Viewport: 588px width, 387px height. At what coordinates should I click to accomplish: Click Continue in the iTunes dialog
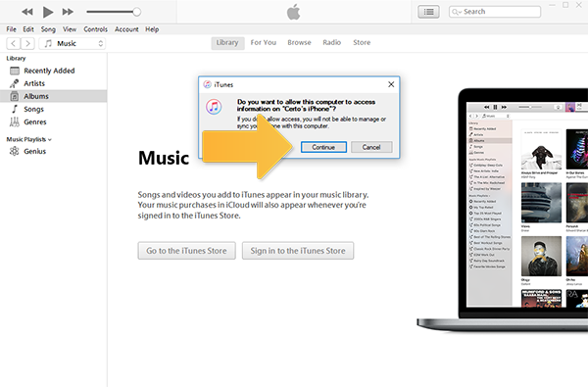coord(323,147)
